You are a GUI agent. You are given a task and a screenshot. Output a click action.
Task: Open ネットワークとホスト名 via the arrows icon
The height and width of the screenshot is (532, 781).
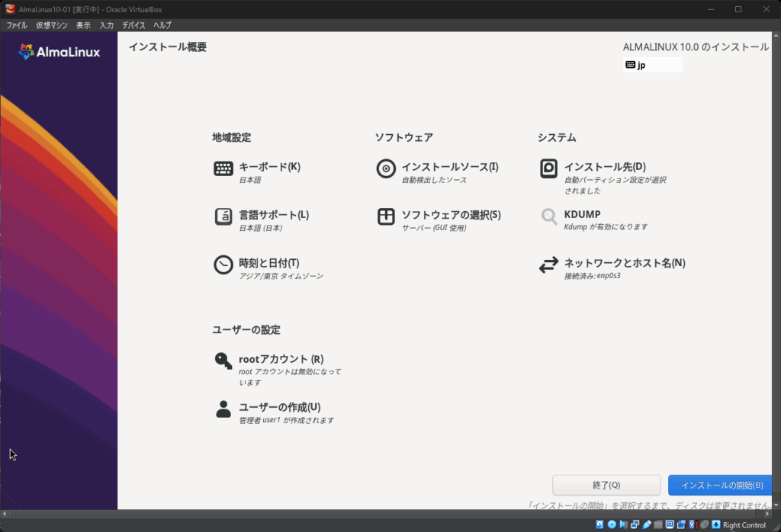click(548, 264)
